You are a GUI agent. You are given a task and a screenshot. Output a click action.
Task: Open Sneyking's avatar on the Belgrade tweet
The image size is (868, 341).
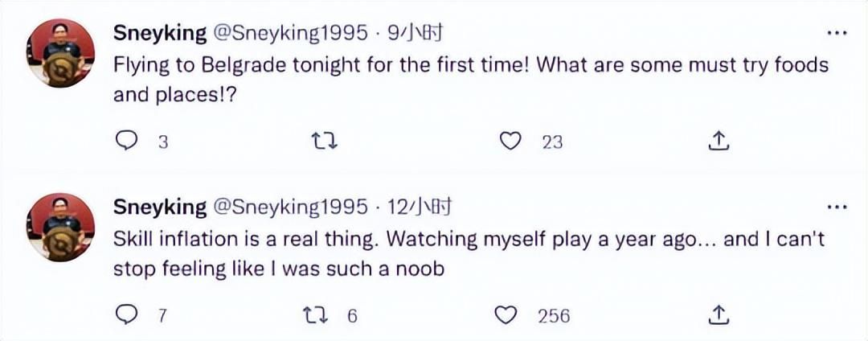coord(61,52)
